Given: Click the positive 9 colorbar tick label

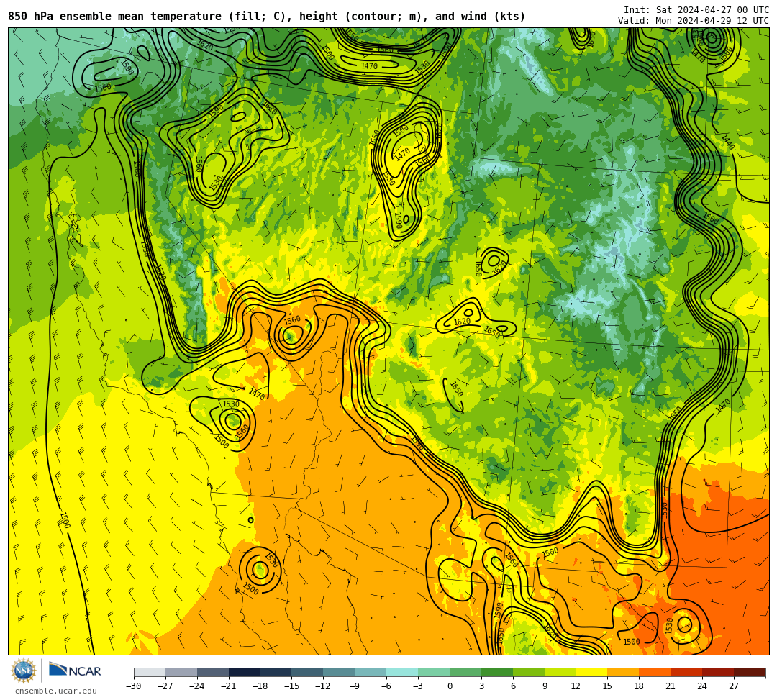Looking at the screenshot, I should 545,686.
